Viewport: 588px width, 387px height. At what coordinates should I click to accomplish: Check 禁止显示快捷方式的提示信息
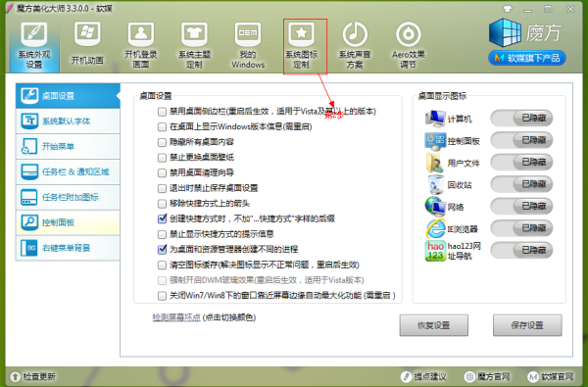click(162, 234)
